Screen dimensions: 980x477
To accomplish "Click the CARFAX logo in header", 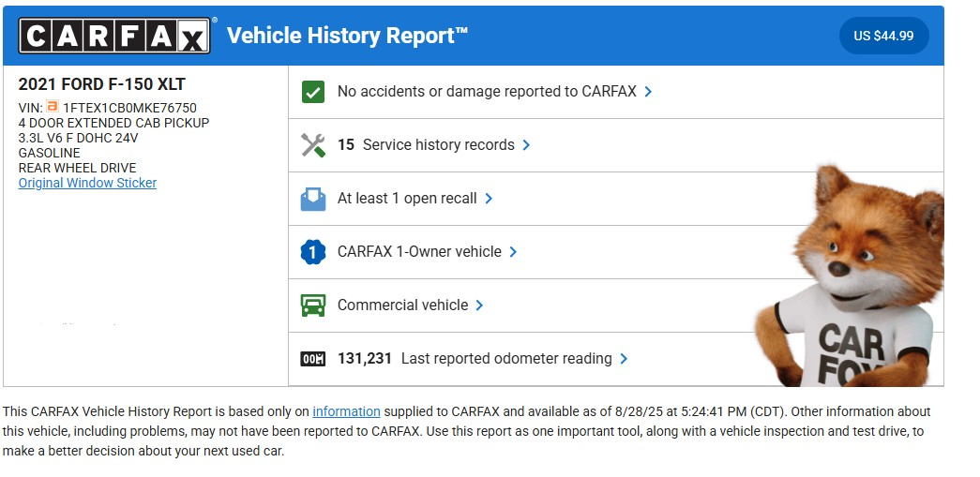I will click(x=114, y=36).
